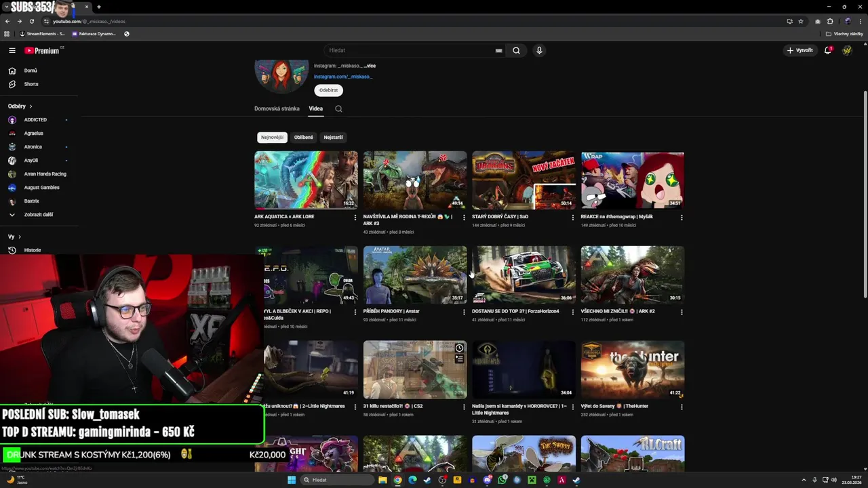Open more options for DOSTANU SE DO TOP 3 video
This screenshot has height=488, width=868.
tap(573, 312)
